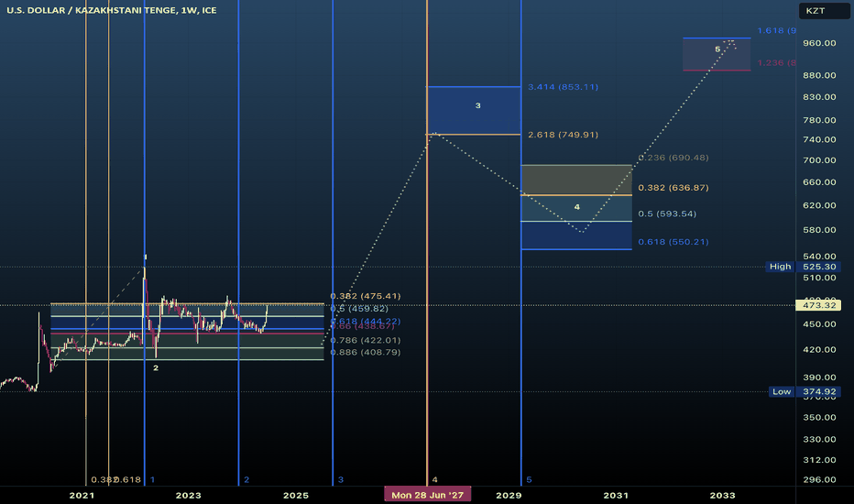
Task: Click the 660.00 price scale label
Action: [819, 182]
